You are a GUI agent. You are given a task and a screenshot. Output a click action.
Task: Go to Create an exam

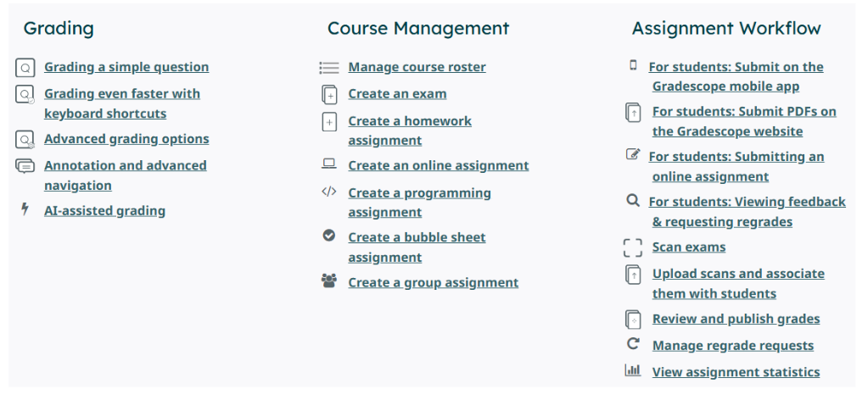tap(397, 94)
